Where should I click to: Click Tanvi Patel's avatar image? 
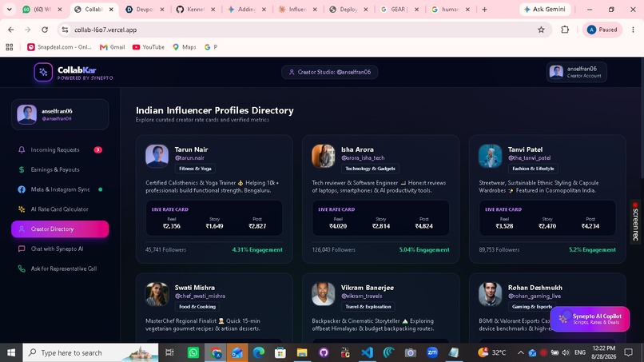tap(490, 156)
